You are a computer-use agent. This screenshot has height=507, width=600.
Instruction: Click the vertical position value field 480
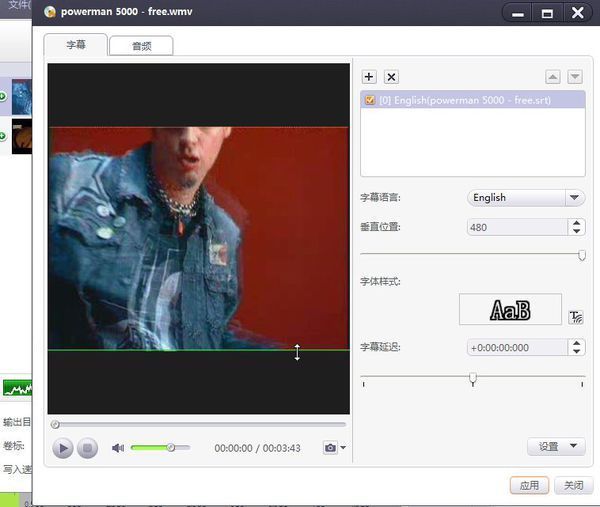point(517,227)
